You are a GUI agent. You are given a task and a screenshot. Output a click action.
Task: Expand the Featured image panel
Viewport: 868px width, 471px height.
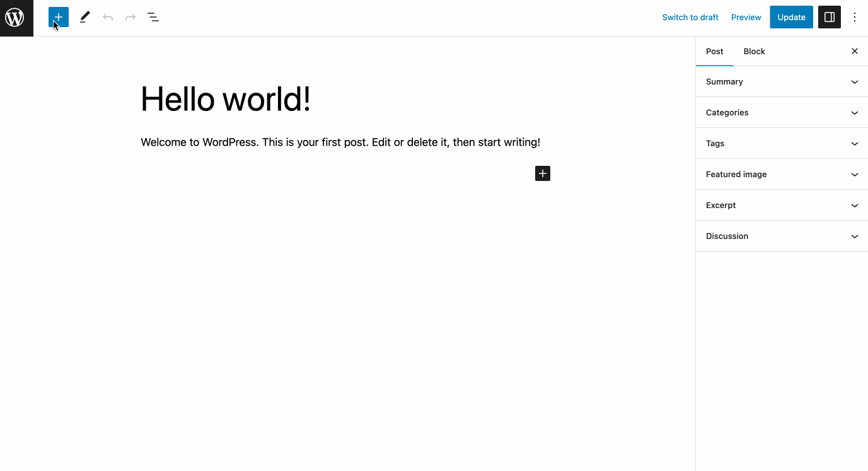782,174
